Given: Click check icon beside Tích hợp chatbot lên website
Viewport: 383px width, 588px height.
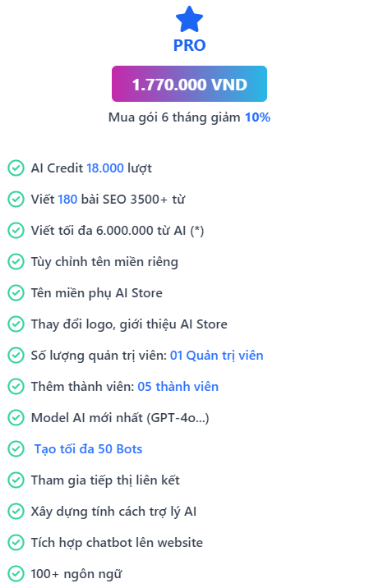Looking at the screenshot, I should (16, 542).
